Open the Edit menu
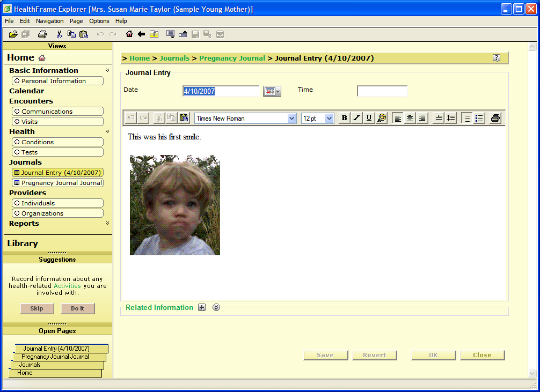This screenshot has height=392, width=540. [25, 21]
